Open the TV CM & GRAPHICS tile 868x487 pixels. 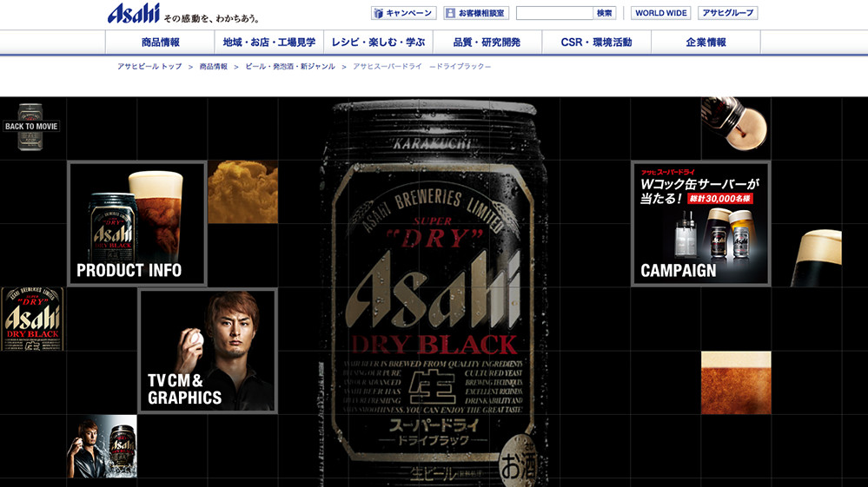pos(208,351)
